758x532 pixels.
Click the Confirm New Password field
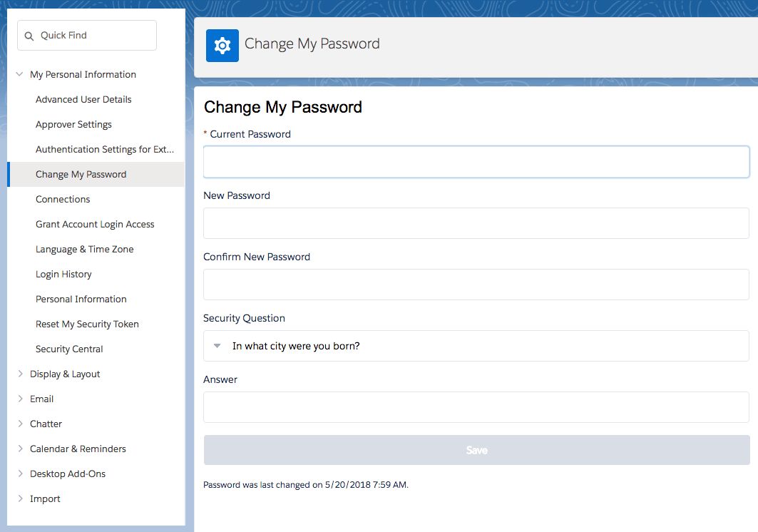pos(476,285)
